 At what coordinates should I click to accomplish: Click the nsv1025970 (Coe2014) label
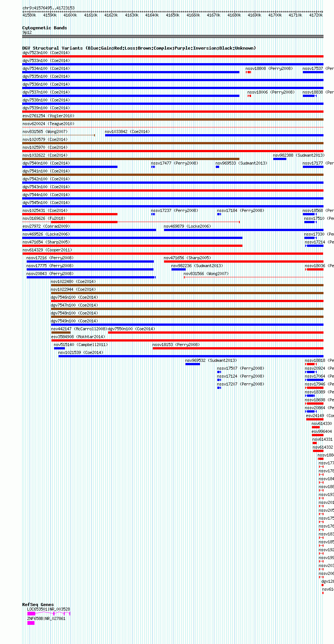45,147
